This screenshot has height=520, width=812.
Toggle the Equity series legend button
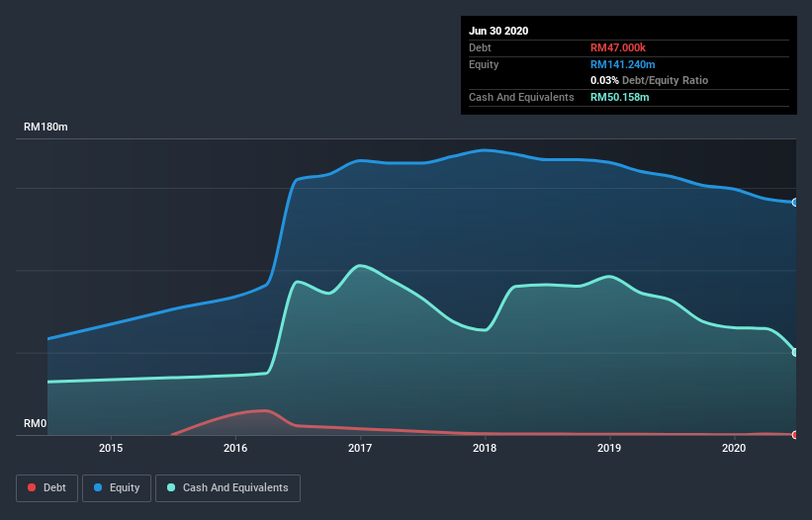tap(117, 488)
